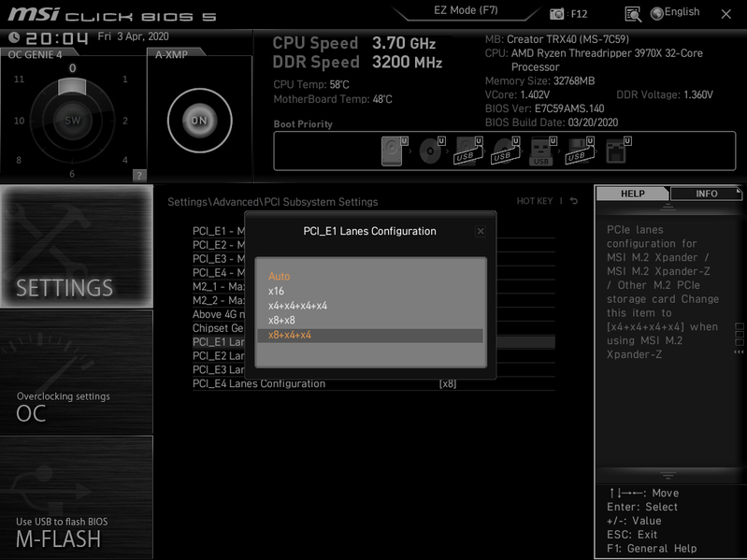Click the side panel expander on right edge

pyautogui.click(x=739, y=339)
